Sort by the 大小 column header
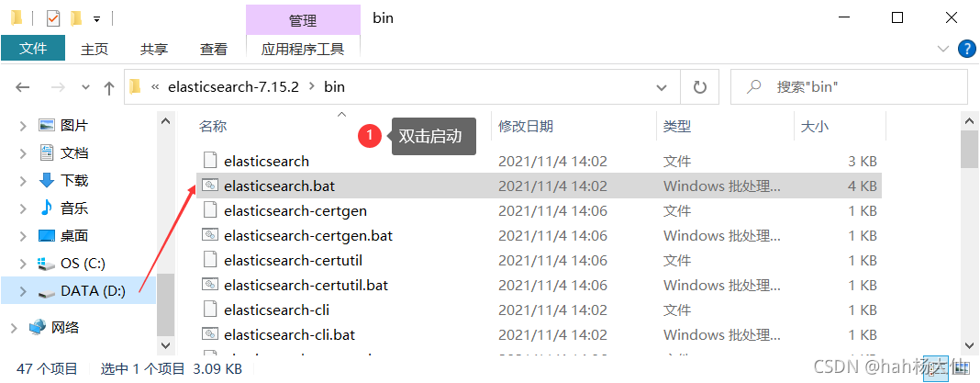The image size is (980, 383). 815,127
